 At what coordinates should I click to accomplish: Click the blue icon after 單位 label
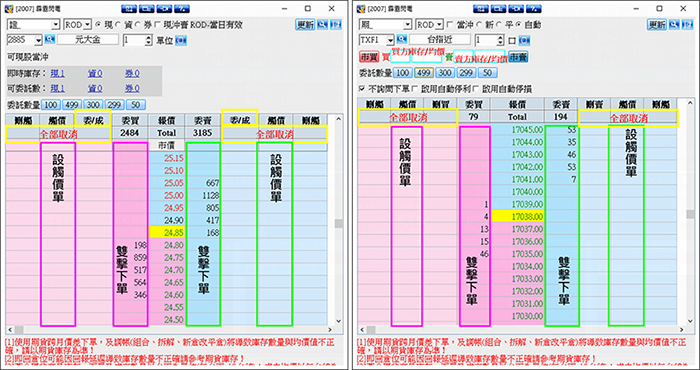181,41
